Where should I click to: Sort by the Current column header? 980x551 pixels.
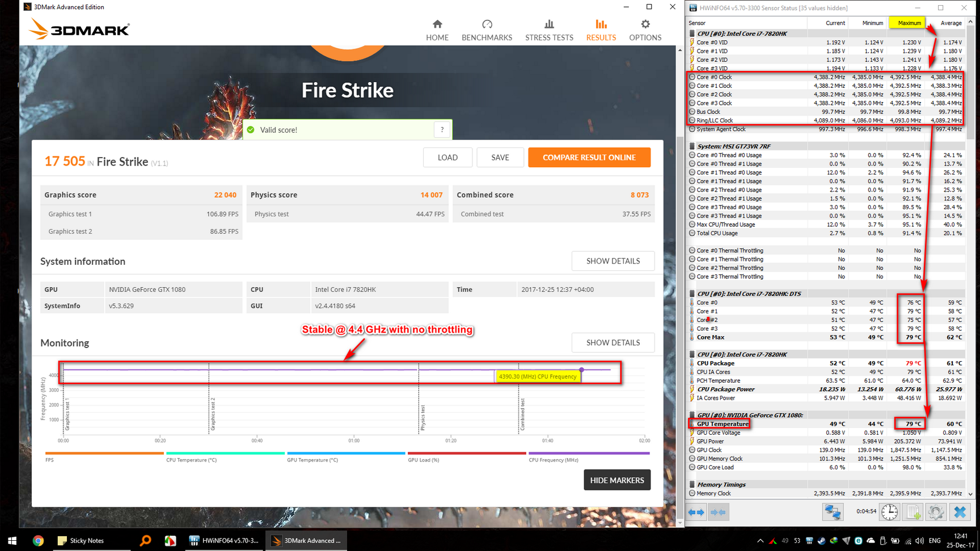tap(827, 23)
